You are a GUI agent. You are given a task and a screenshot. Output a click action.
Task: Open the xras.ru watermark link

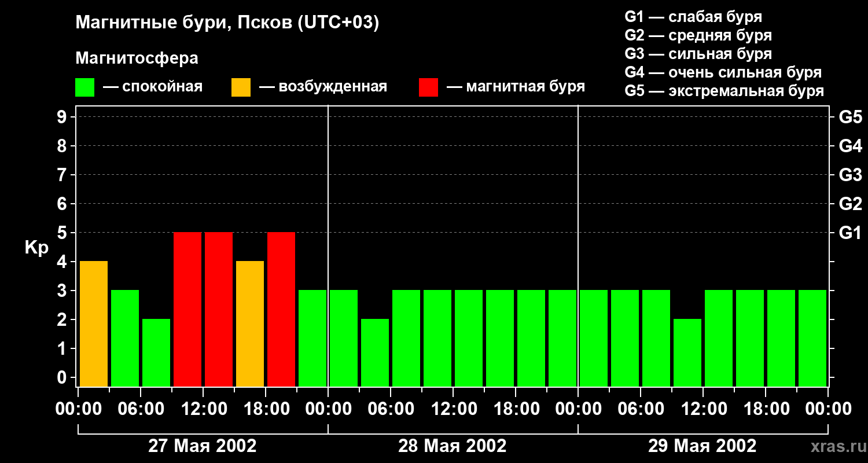[834, 446]
